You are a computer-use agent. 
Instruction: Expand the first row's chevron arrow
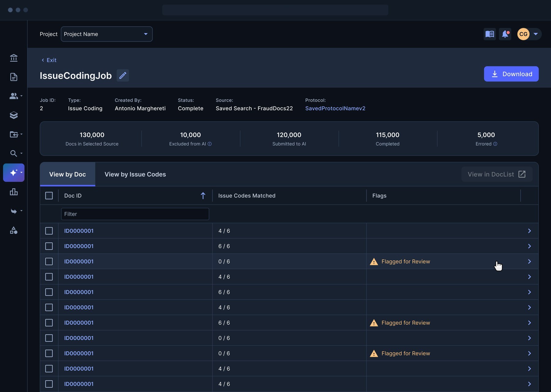tap(529, 231)
